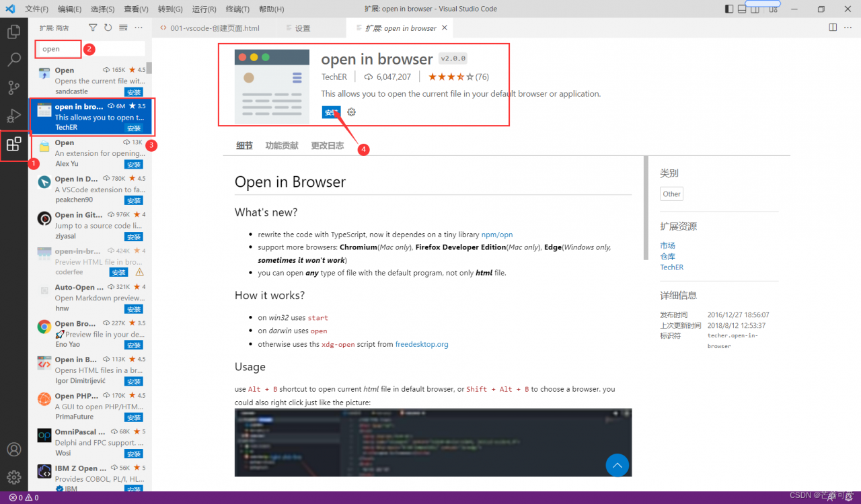The width and height of the screenshot is (861, 504).
Task: Open the editor more actions ellipsis
Action: pyautogui.click(x=848, y=28)
